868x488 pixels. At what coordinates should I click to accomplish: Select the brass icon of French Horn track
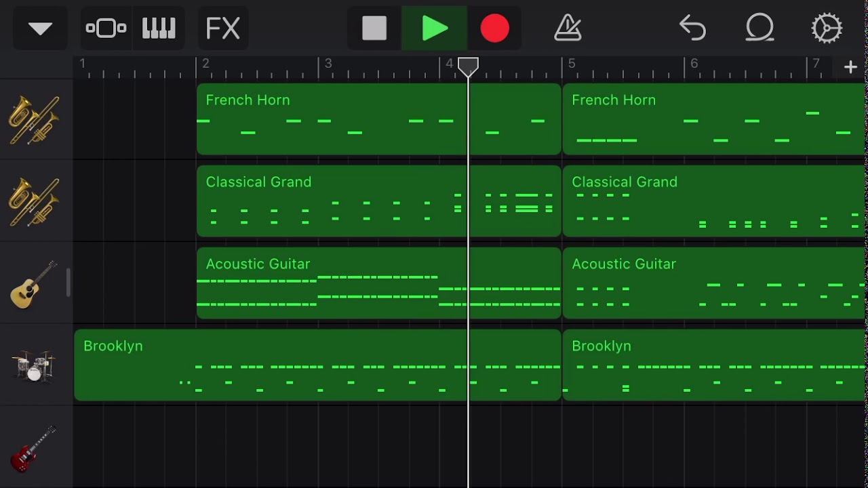[x=34, y=120]
